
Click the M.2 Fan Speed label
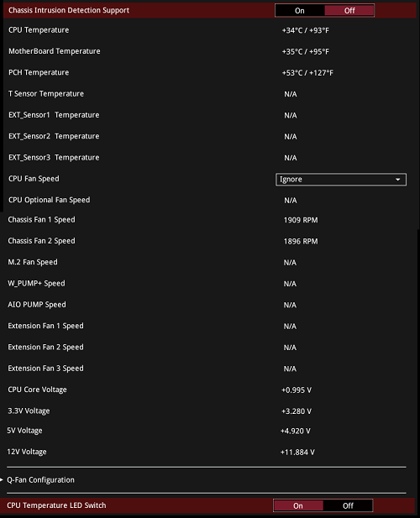(33, 262)
